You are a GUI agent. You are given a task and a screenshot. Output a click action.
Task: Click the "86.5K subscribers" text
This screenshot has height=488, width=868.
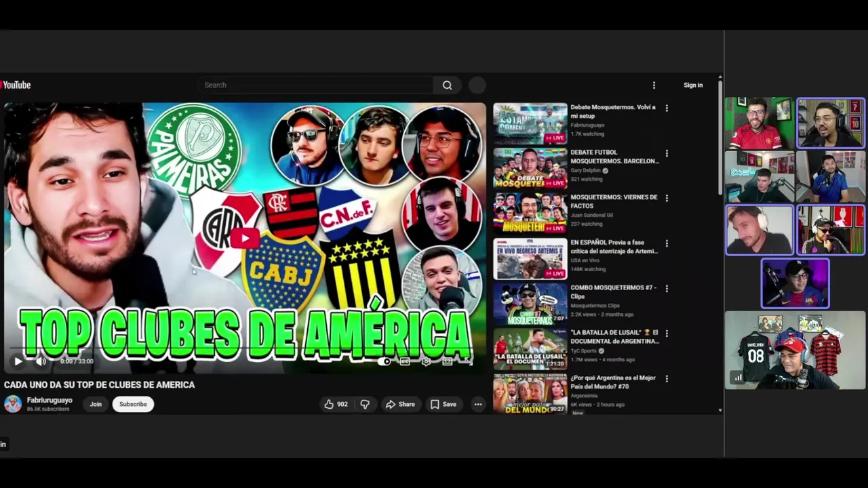[x=50, y=409]
